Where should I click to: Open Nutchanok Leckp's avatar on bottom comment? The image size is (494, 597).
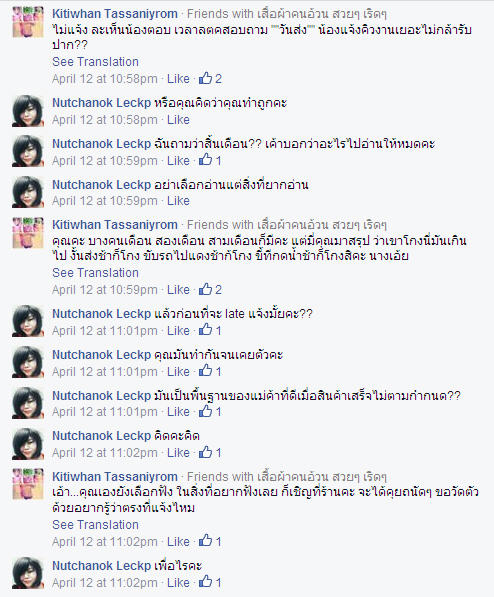coord(28,573)
